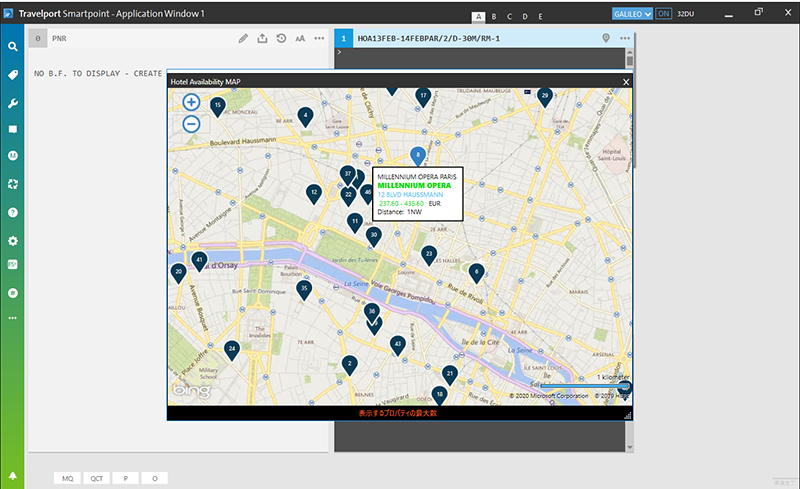Click the P quick button

tap(126, 478)
